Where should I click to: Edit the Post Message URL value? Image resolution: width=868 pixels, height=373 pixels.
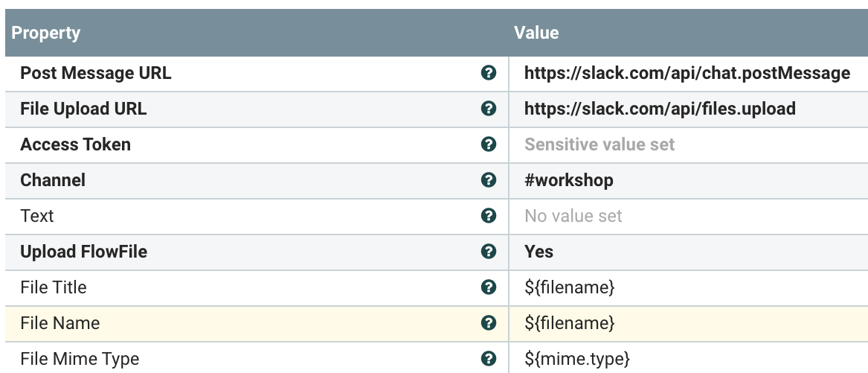pyautogui.click(x=687, y=73)
